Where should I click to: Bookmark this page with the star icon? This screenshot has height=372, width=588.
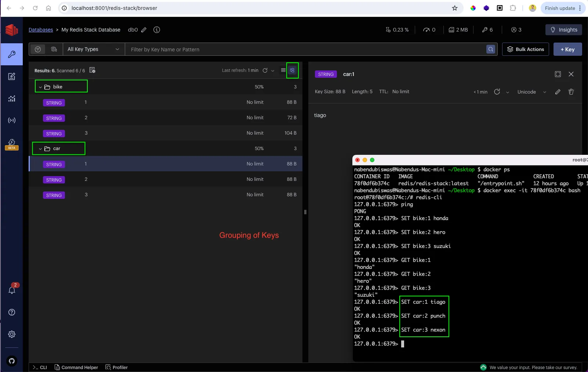[455, 8]
